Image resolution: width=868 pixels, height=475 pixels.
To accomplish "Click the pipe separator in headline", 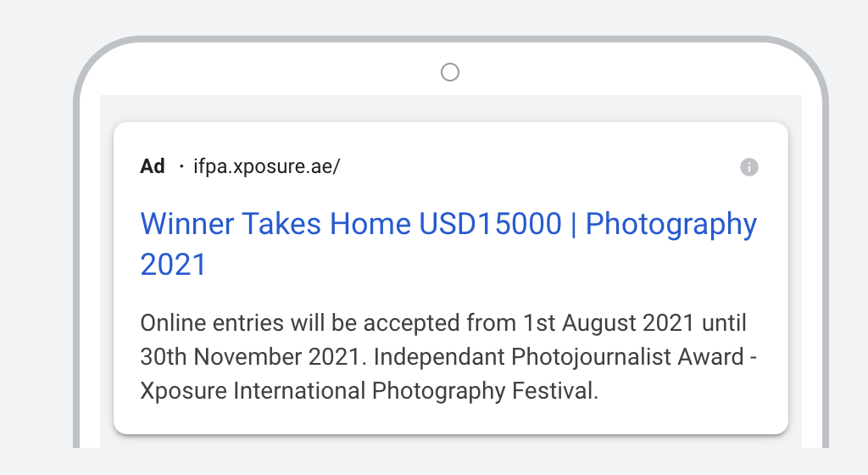I will 574,224.
